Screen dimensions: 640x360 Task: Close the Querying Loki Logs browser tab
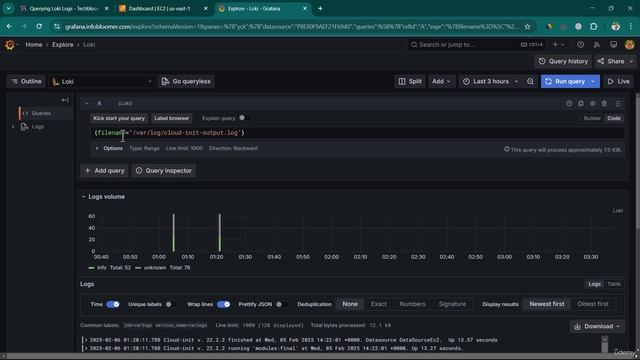107,8
